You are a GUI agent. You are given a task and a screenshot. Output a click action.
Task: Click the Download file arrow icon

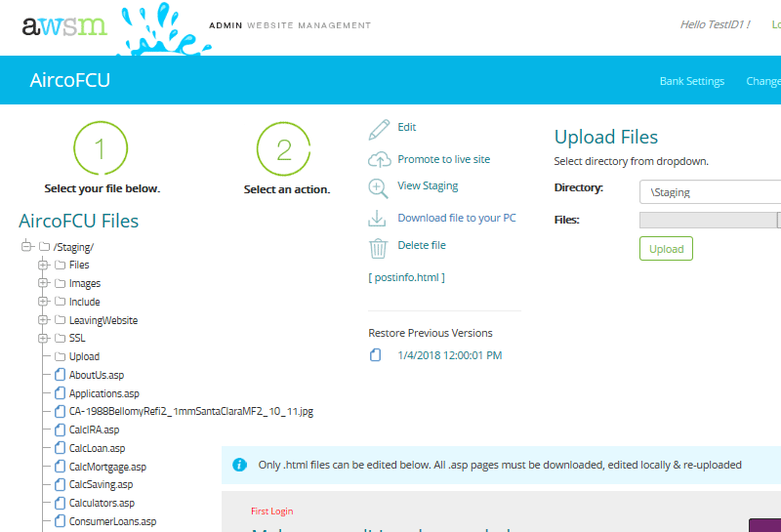pos(379,219)
